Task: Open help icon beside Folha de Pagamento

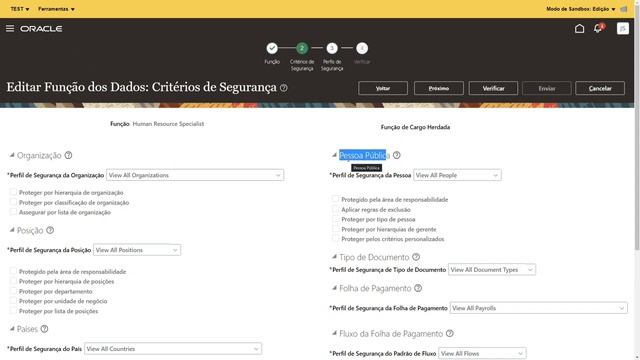Action: tap(418, 288)
